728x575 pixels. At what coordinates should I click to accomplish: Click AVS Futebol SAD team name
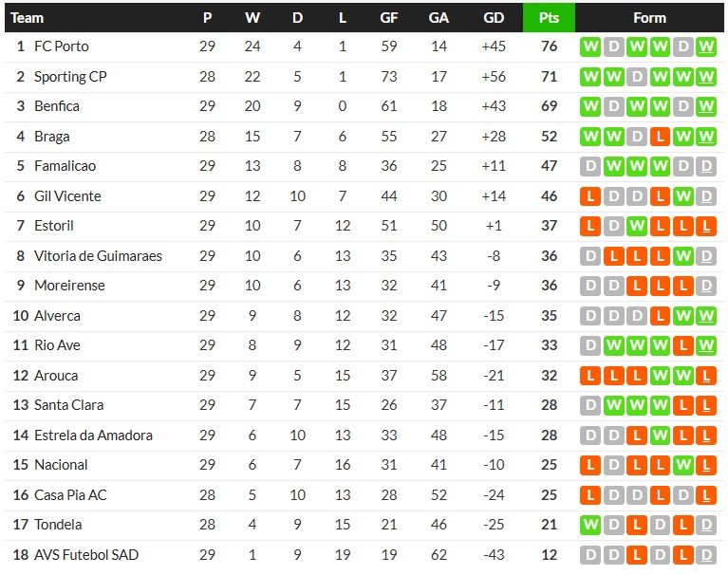tap(86, 555)
